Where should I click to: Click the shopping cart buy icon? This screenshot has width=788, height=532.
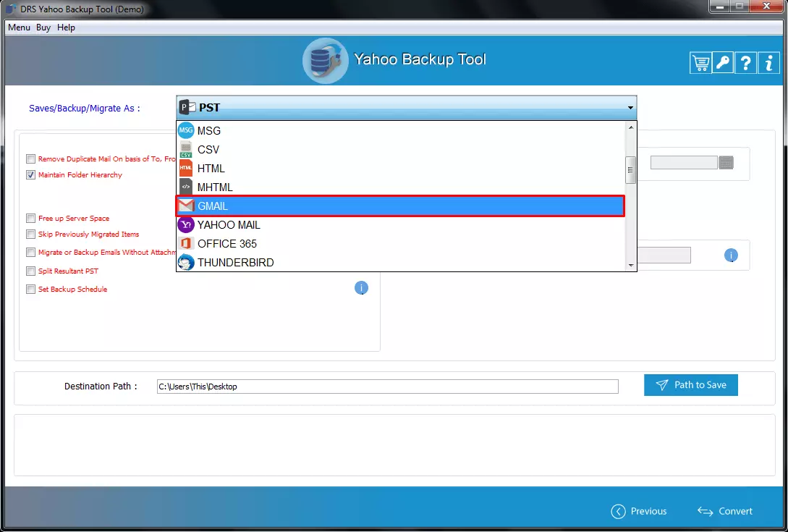[x=700, y=63]
